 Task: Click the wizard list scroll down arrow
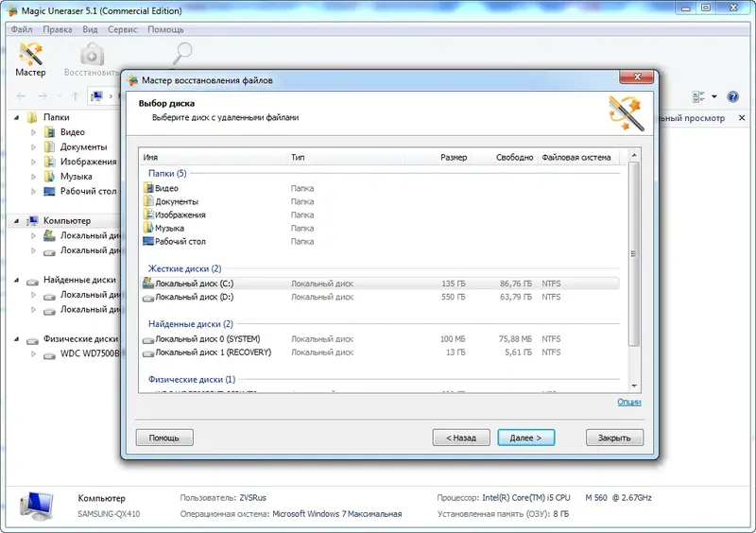click(634, 386)
